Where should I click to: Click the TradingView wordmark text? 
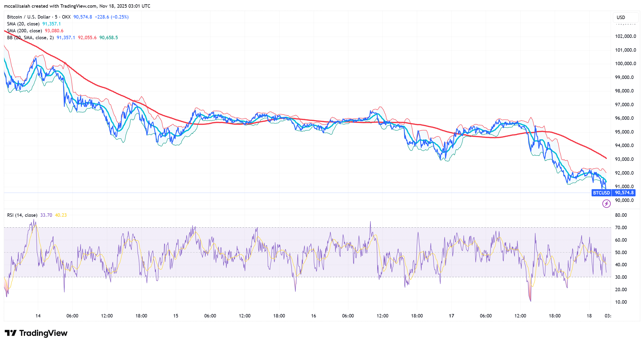(x=43, y=333)
